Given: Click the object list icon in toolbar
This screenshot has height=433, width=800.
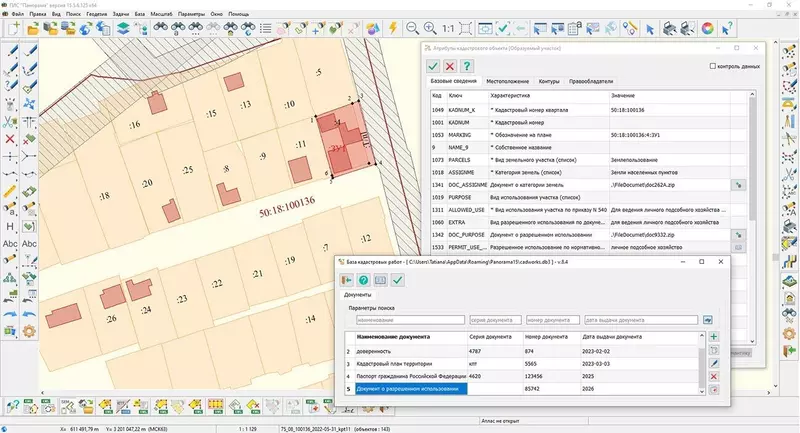Looking at the screenshot, I should [265, 29].
